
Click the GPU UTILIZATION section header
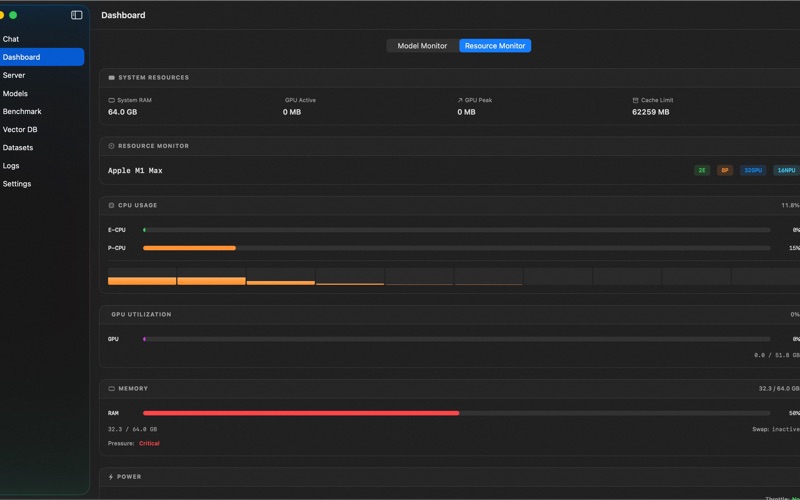click(x=141, y=315)
